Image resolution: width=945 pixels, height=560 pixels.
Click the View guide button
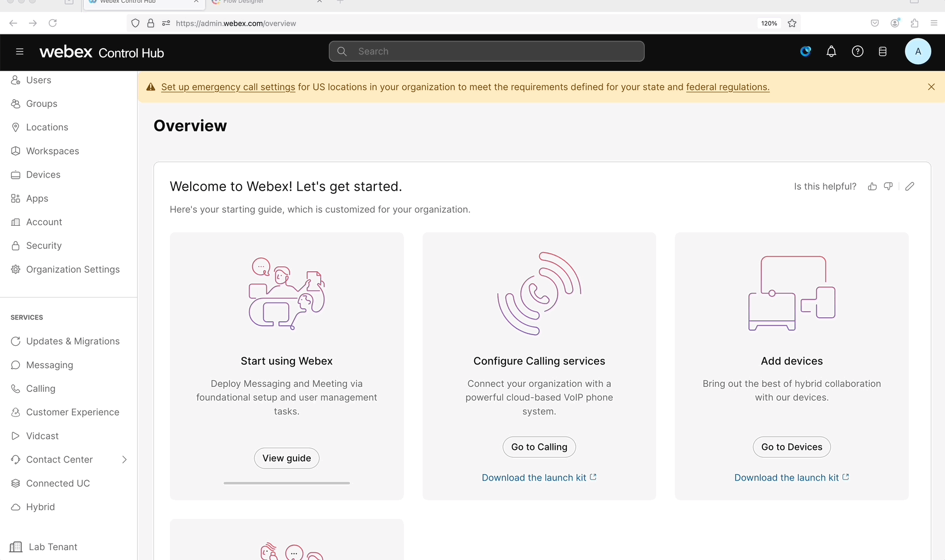pyautogui.click(x=286, y=458)
